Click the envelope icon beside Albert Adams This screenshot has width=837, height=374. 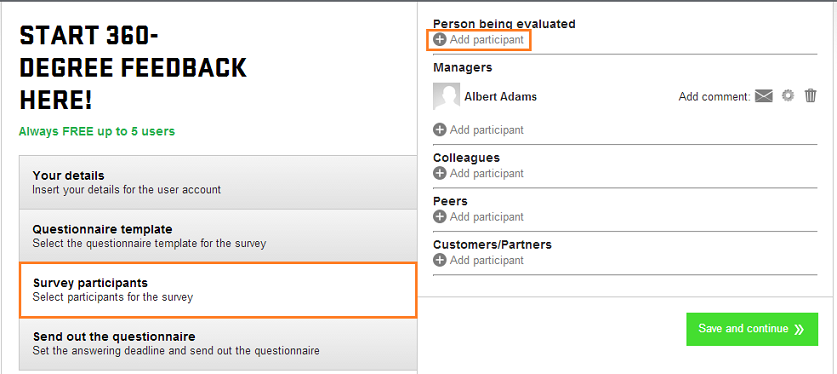coord(764,96)
